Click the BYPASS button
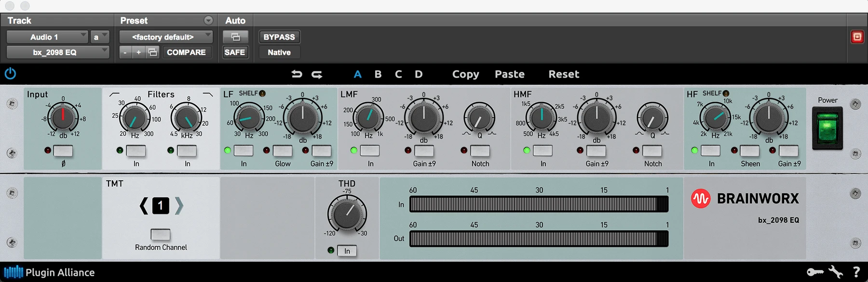868x282 pixels. coord(279,37)
